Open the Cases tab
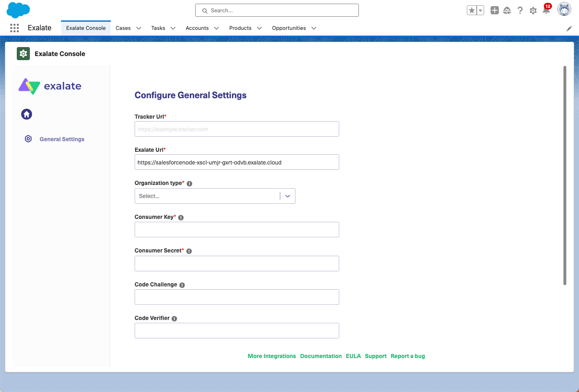The image size is (579, 392). pos(123,28)
